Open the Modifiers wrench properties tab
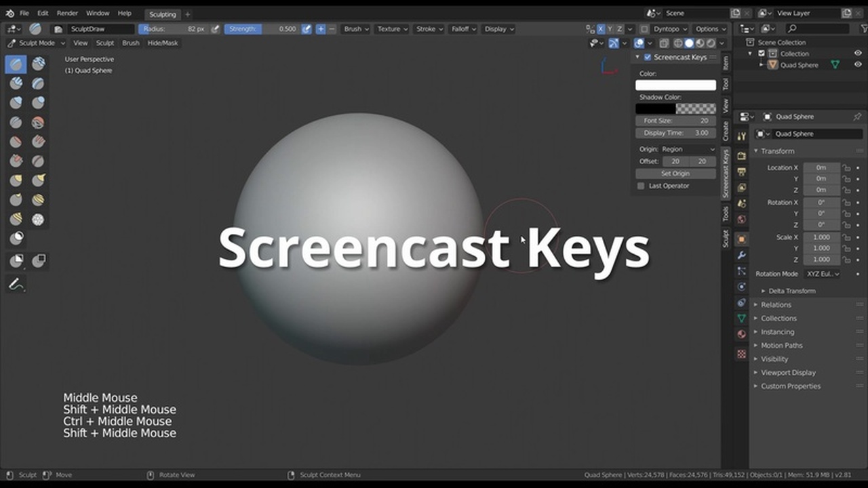 coord(741,255)
